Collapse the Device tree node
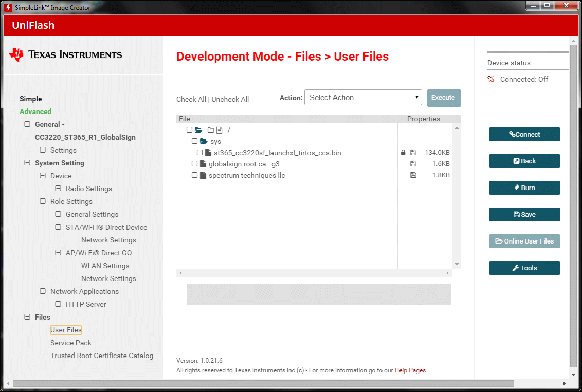This screenshot has height=392, width=582. click(43, 175)
